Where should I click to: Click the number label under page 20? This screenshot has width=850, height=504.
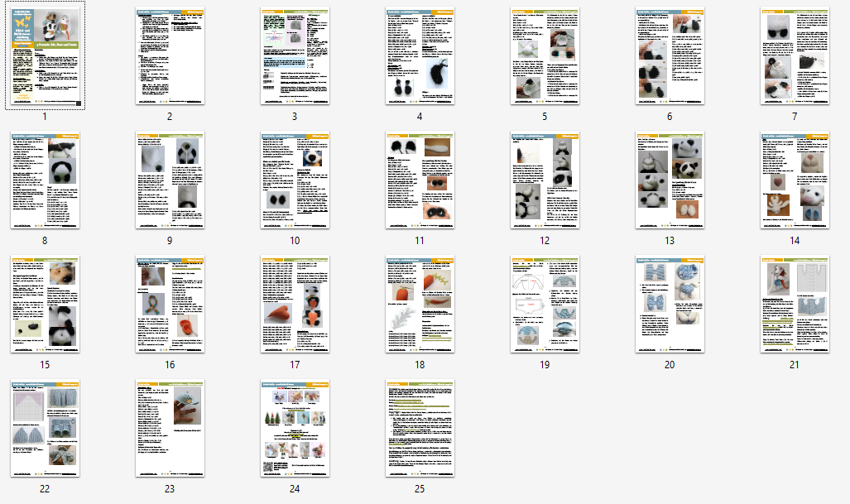pyautogui.click(x=670, y=365)
